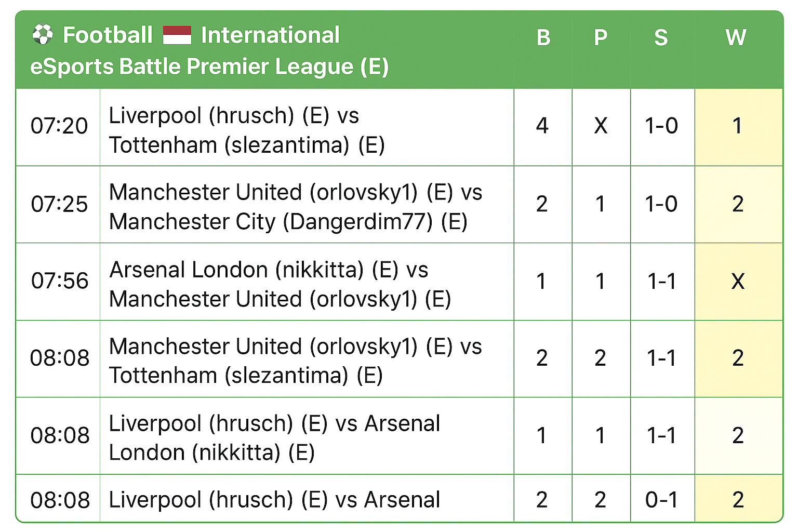Viewport: 798px width, 532px height.
Task: Click B value 4 in Liverpool vs Tottenham row
Action: pyautogui.click(x=542, y=126)
